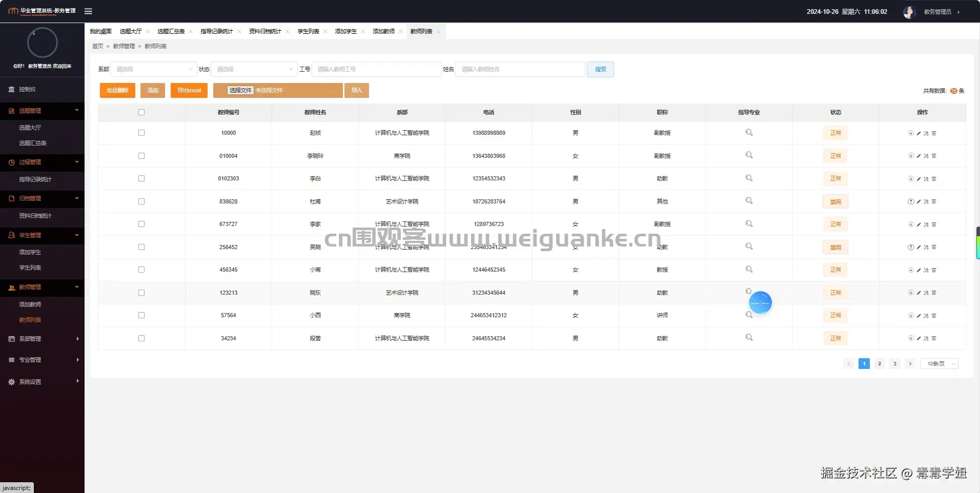980x493 pixels.
Task: Switch to the 资料归档统计 tab
Action: point(265,32)
